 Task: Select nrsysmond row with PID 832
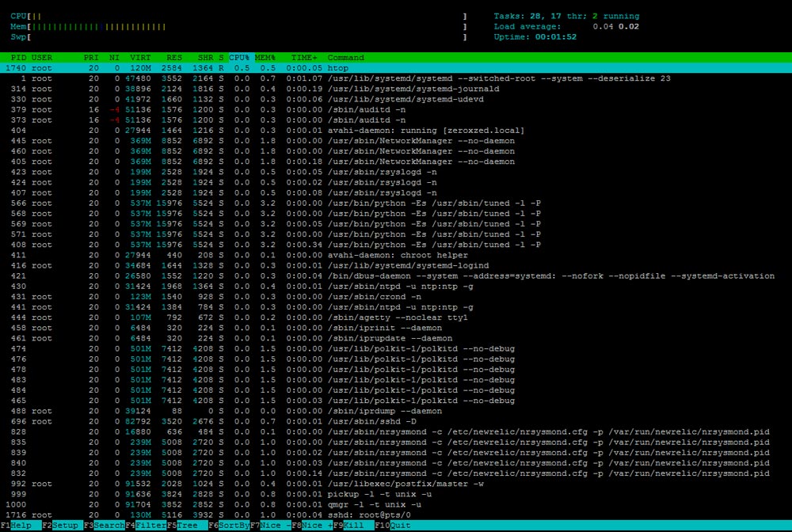pyautogui.click(x=396, y=473)
